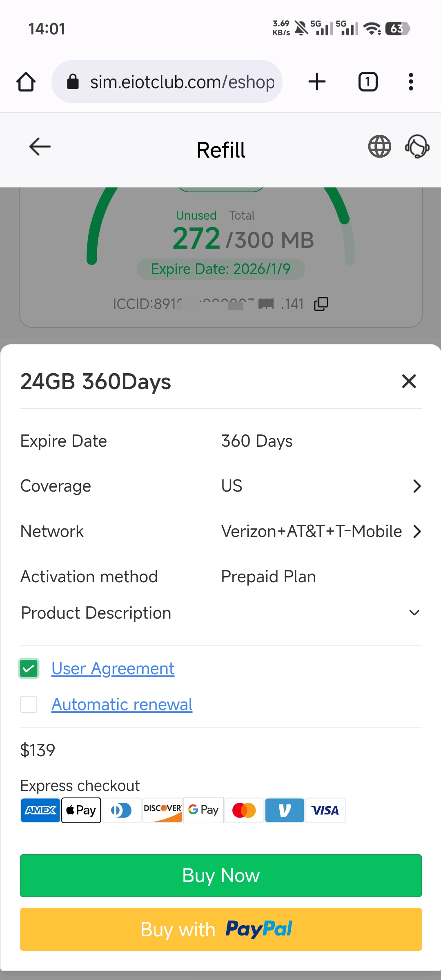Pay using Buy with PayPal button
The height and width of the screenshot is (980, 441).
click(221, 929)
